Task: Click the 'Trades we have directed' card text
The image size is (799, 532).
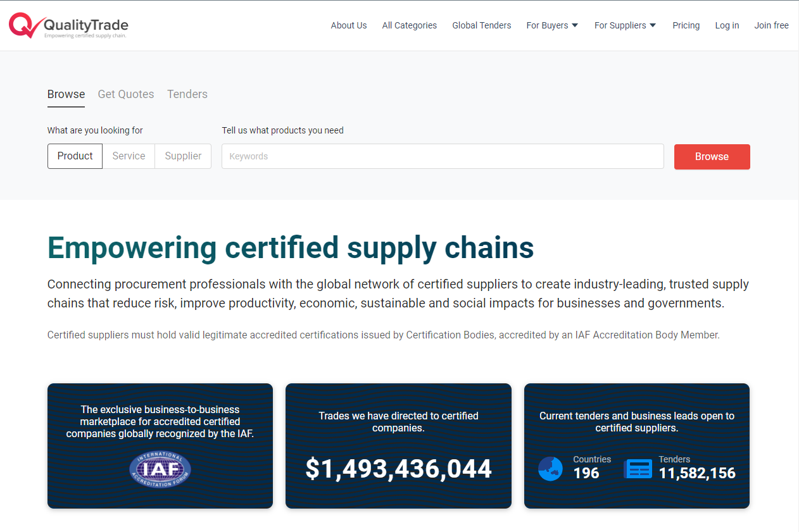Action: (x=398, y=422)
